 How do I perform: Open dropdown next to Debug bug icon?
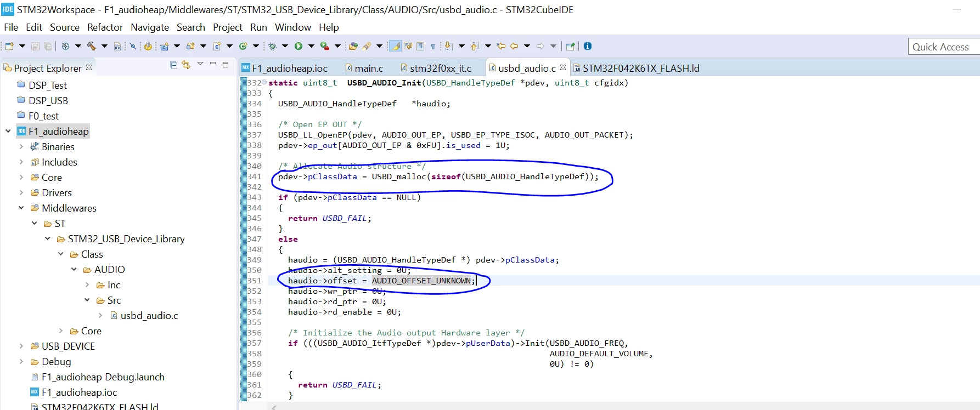click(285, 47)
